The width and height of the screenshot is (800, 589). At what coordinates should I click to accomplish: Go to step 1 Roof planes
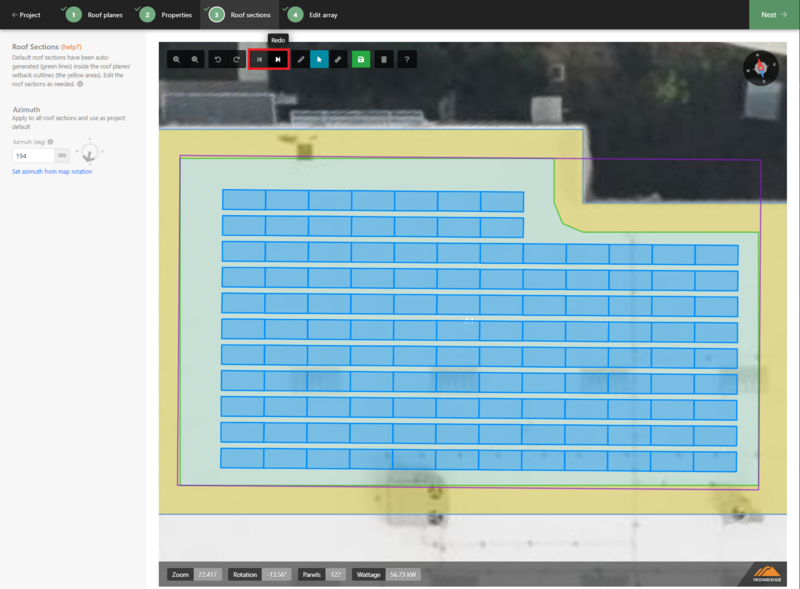point(97,15)
